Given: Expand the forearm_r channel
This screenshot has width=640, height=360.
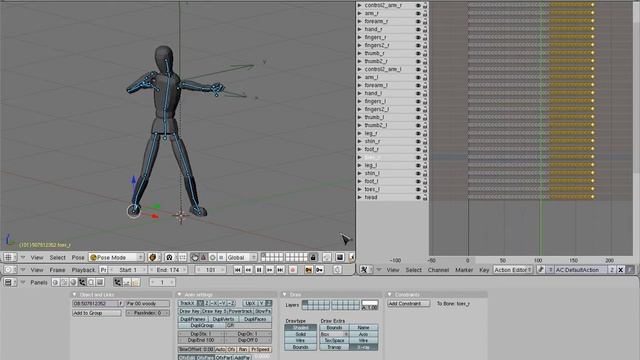Looking at the screenshot, I should click(360, 21).
